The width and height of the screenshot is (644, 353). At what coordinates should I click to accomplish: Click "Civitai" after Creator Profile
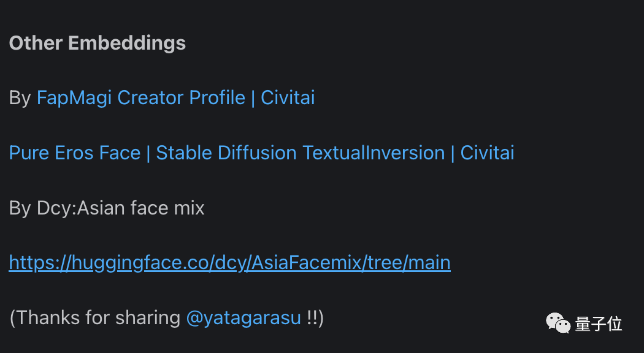[288, 98]
